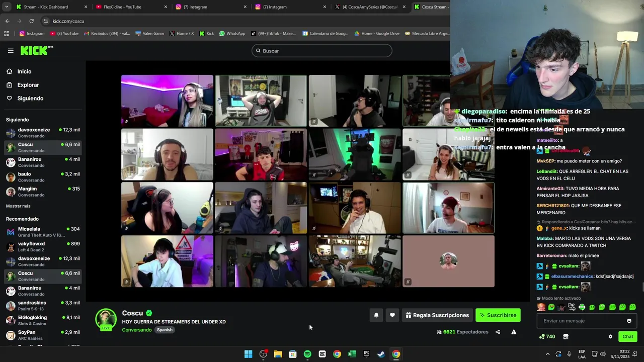Open the Instagram bookmark
Image resolution: width=644 pixels, height=362 pixels.
pos(32,34)
